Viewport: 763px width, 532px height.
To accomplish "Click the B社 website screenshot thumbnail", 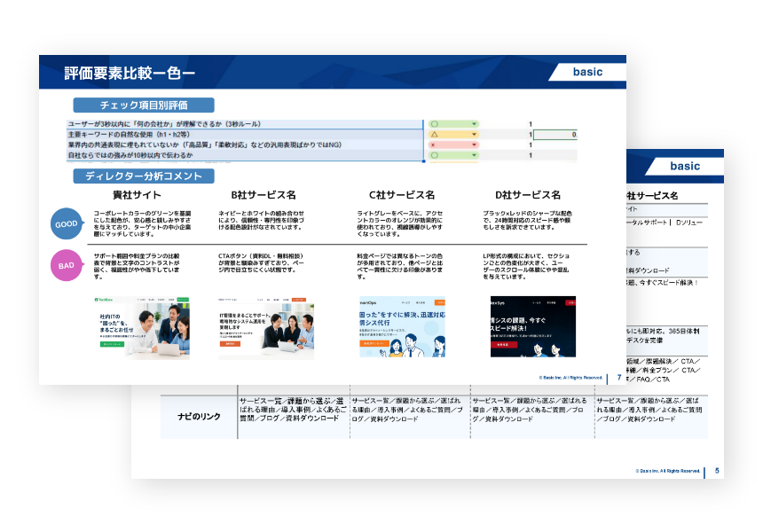I will click(x=261, y=326).
